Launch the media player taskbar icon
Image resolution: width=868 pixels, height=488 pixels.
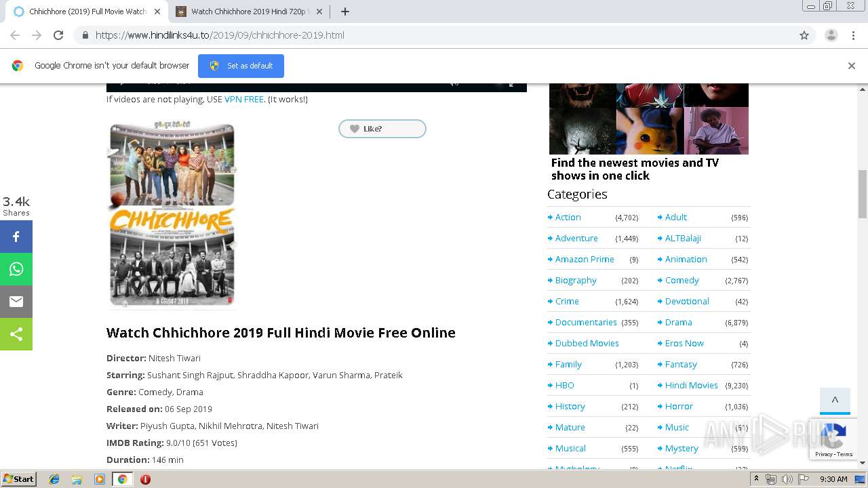[100, 479]
